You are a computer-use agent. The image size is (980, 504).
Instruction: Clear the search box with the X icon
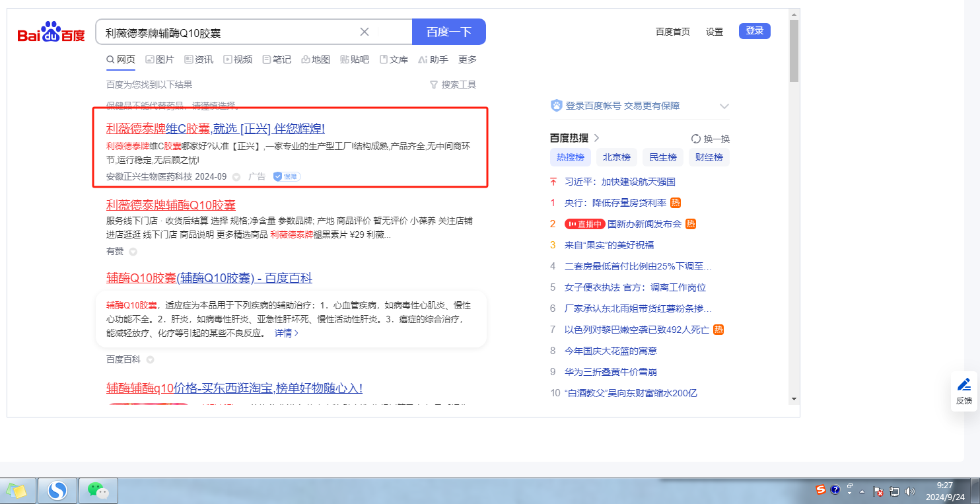point(364,32)
